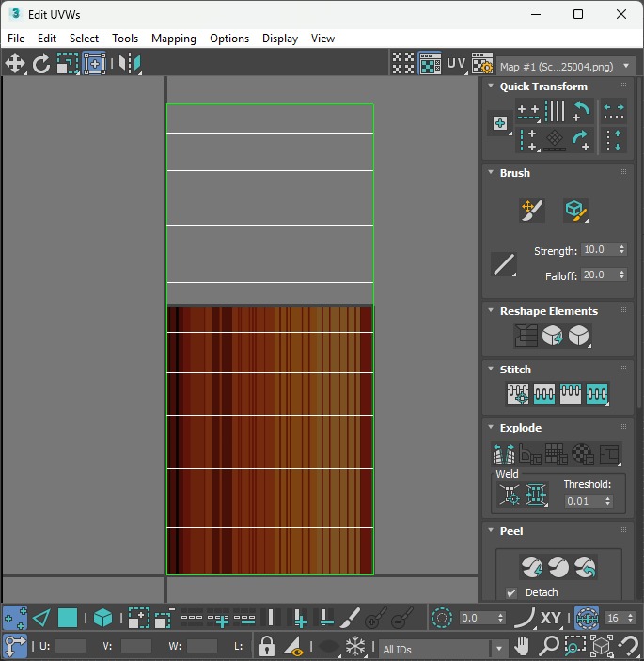Click Stitch to Source icon
Image resolution: width=644 pixels, height=661 pixels.
coord(571,394)
